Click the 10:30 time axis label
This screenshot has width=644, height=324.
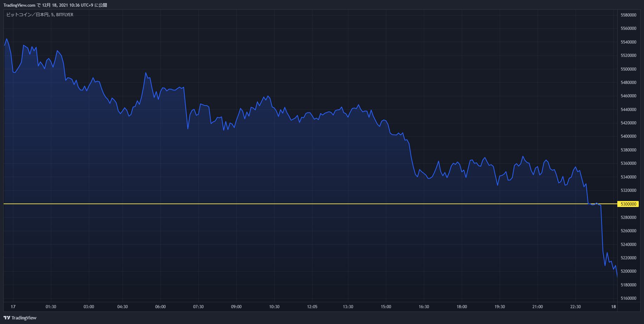[274, 307]
